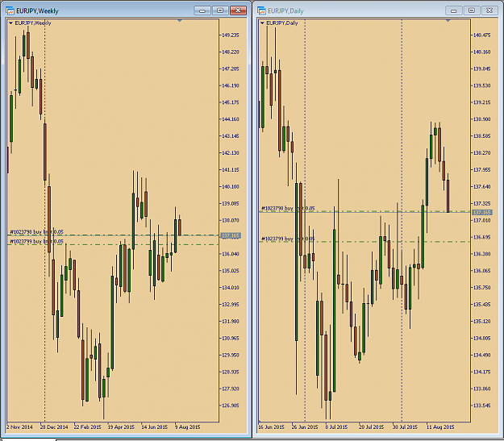Click price level 126.905 on Weekly axis
The width and height of the screenshot is (504, 441).
coord(231,406)
